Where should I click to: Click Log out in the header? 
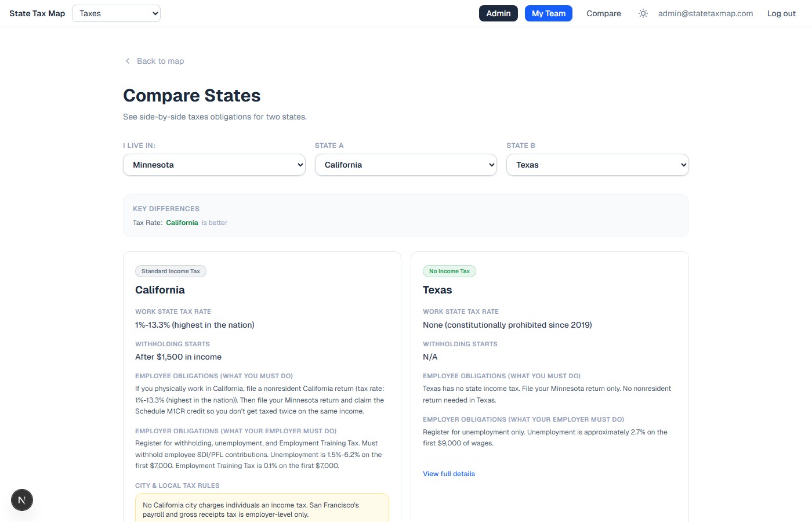[781, 13]
